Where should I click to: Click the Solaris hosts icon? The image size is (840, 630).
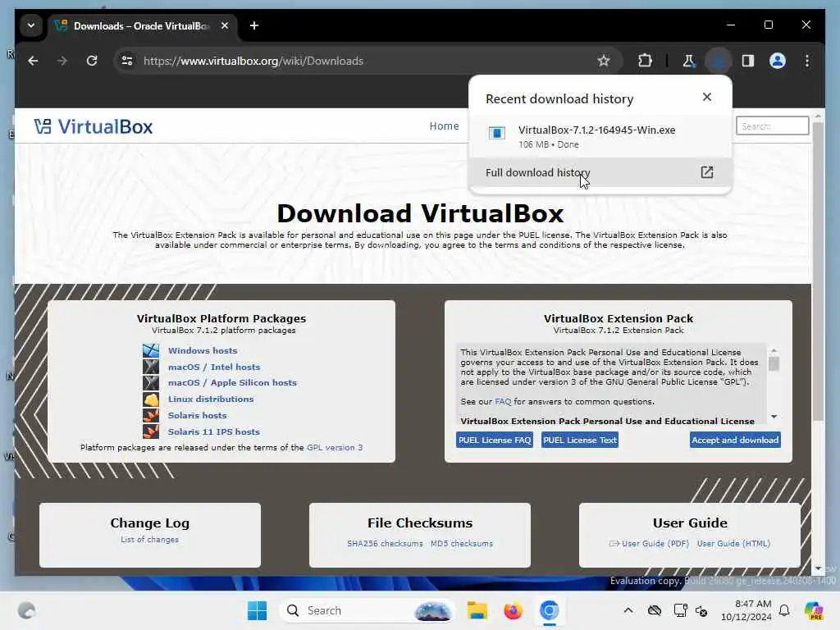pos(151,415)
